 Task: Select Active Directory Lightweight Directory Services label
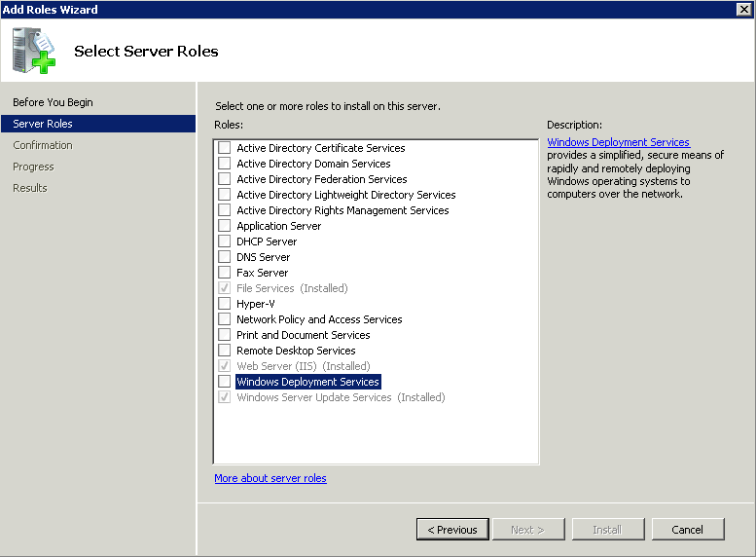click(x=346, y=195)
